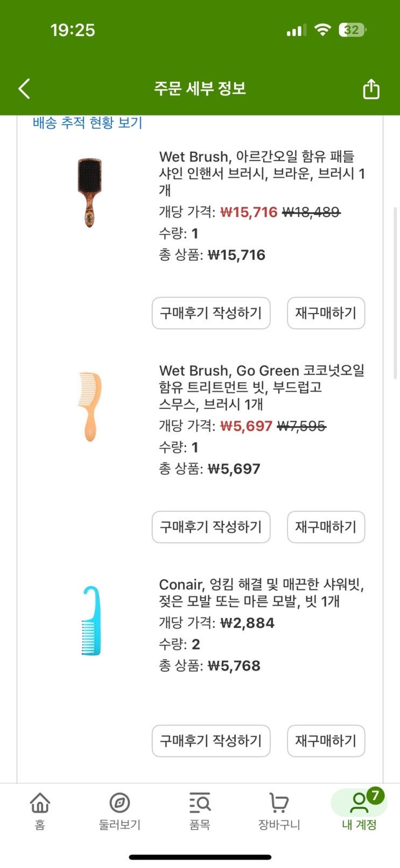
Task: Open the 장바구니 cart tab
Action: tap(279, 810)
